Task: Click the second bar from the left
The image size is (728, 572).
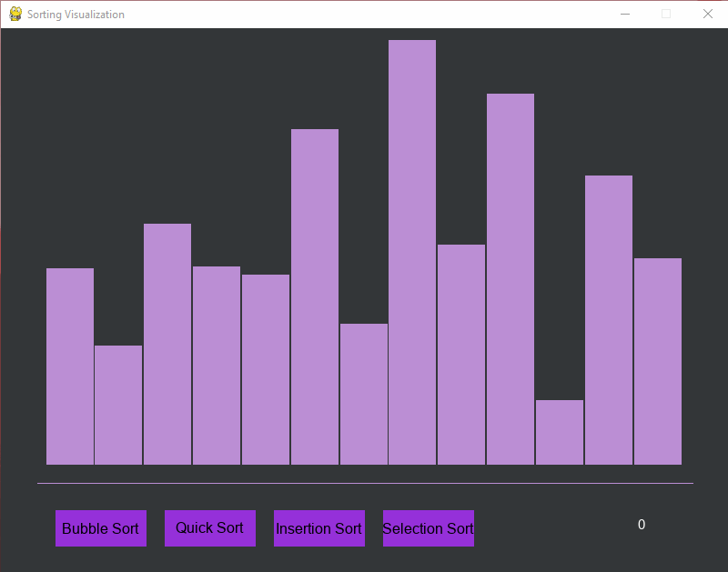Action: click(118, 405)
